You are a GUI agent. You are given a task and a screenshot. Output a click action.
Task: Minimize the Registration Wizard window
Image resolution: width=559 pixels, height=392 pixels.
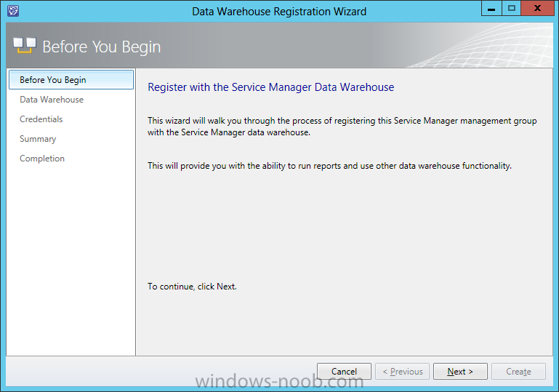pos(491,9)
